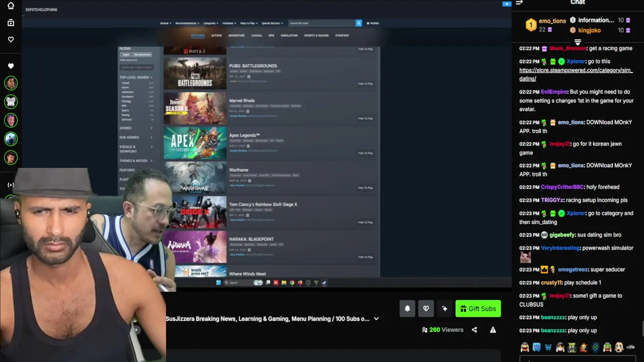Click the blue Steam search magnifier button
The height and width of the screenshot is (362, 644).
tap(359, 23)
